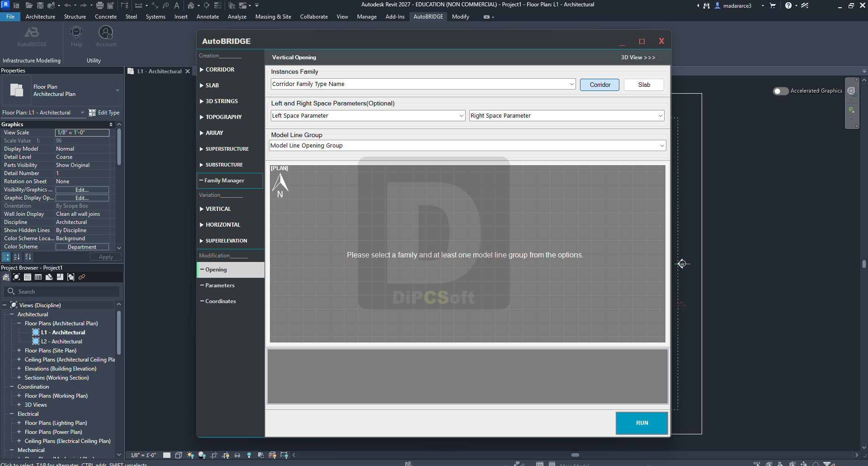Screen dimensions: 868x466
Task: Click the Slab family button
Action: point(644,85)
